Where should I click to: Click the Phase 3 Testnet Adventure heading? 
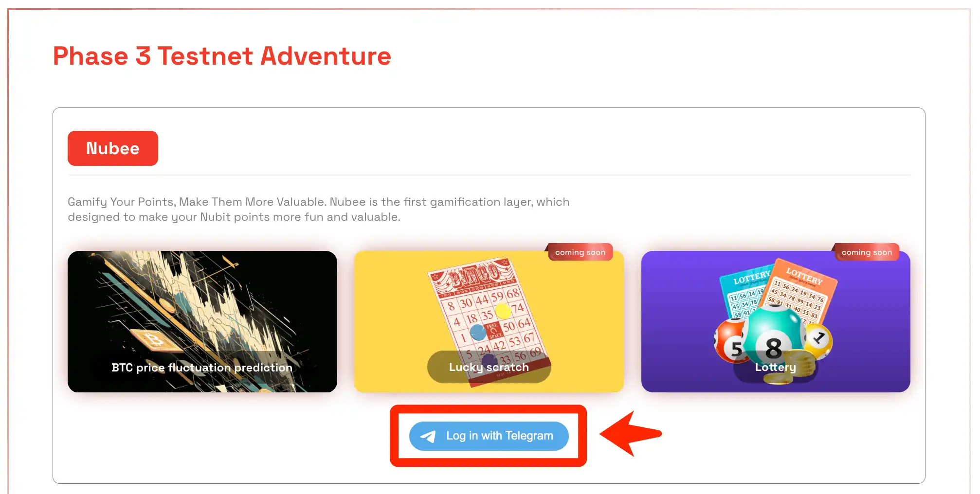point(222,56)
